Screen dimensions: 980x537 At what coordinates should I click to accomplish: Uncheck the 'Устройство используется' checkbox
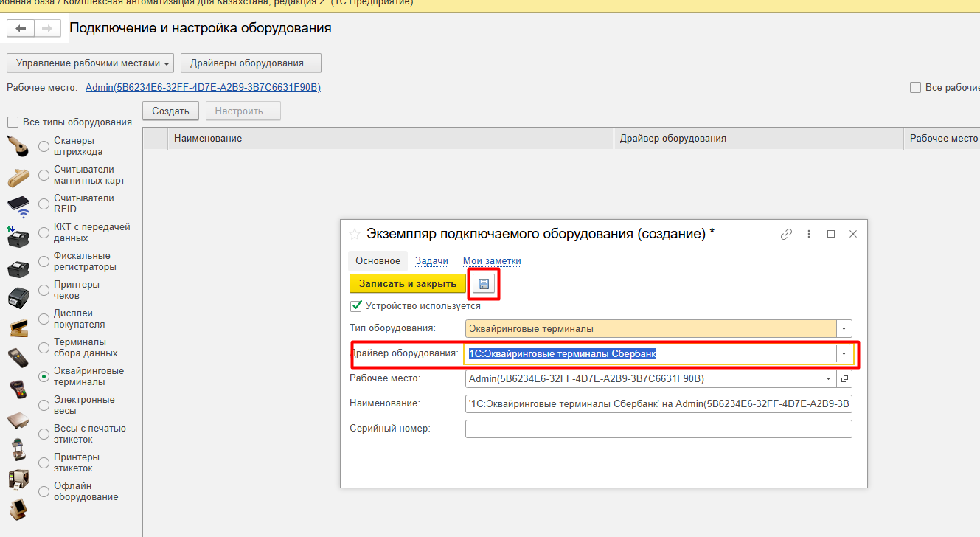pyautogui.click(x=356, y=305)
